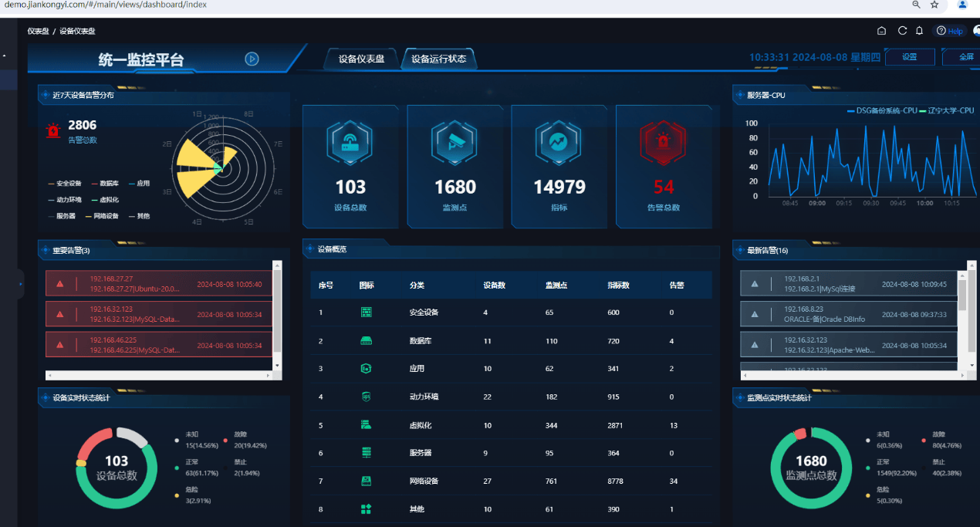Click the 设置 button

(909, 57)
